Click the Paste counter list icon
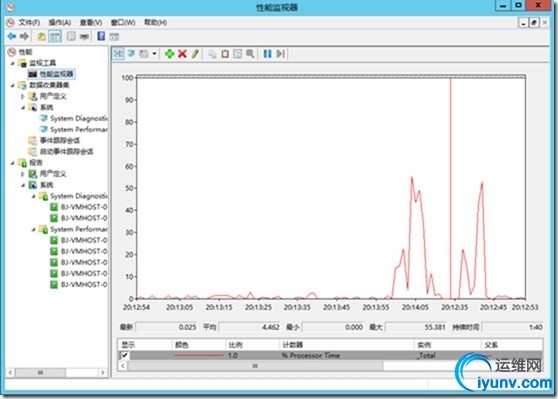Image resolution: width=558 pixels, height=399 pixels. pos(225,54)
